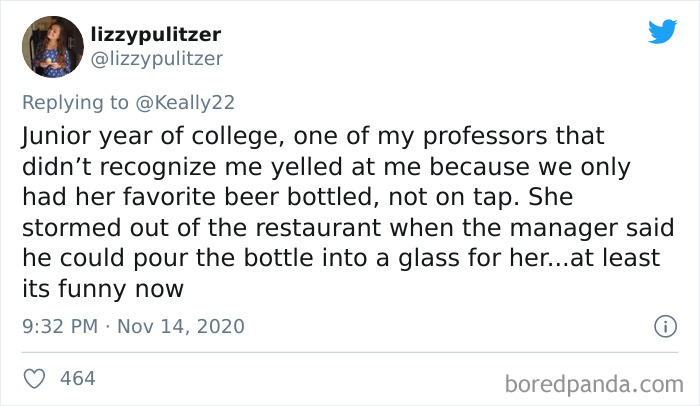The image size is (700, 406).
Task: Click the 464 likes count
Action: (78, 378)
